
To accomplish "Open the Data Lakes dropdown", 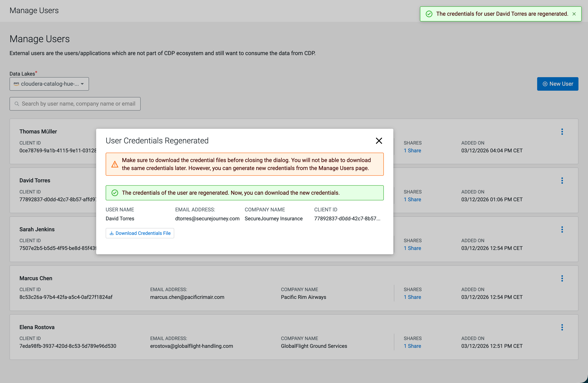I will click(49, 84).
